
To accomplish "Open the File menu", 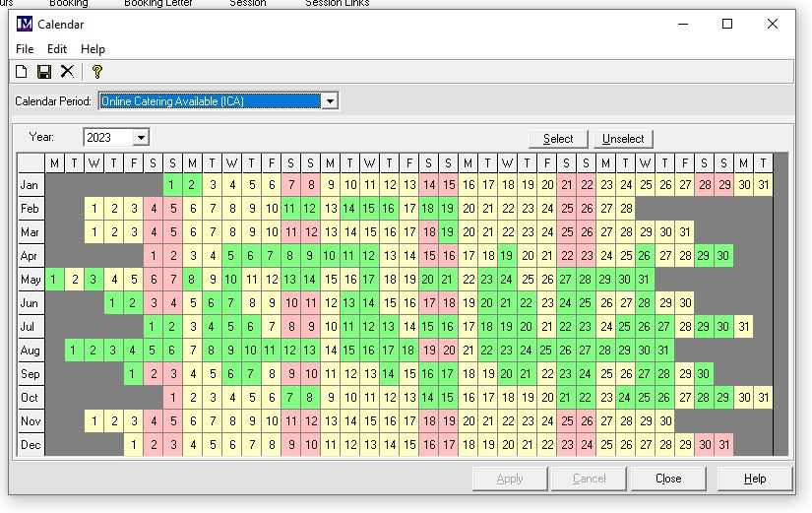I will click(25, 48).
